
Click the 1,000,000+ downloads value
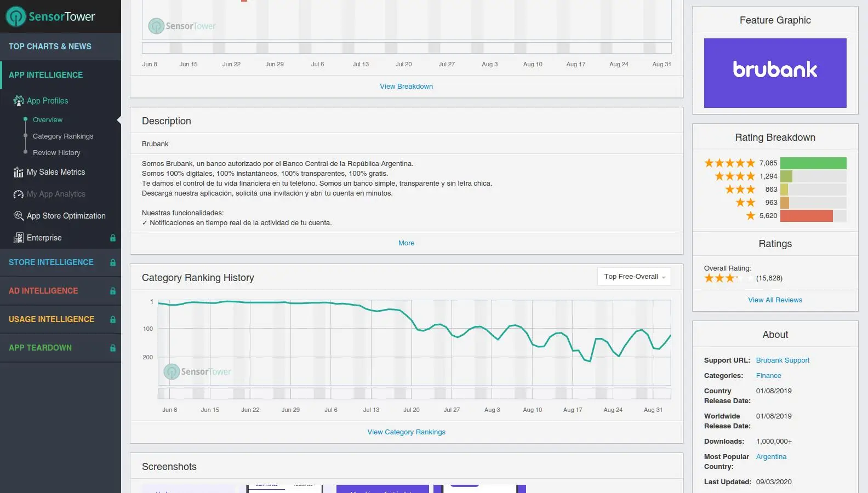[774, 442]
